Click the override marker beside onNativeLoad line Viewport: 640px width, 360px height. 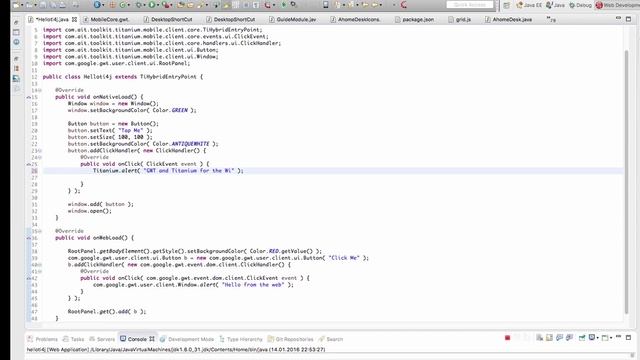point(29,97)
